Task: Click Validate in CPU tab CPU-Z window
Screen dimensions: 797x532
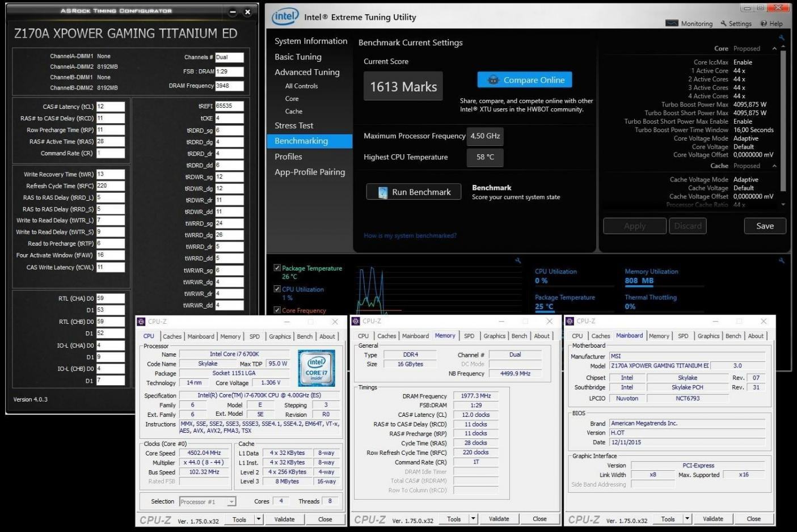Action: point(284,519)
